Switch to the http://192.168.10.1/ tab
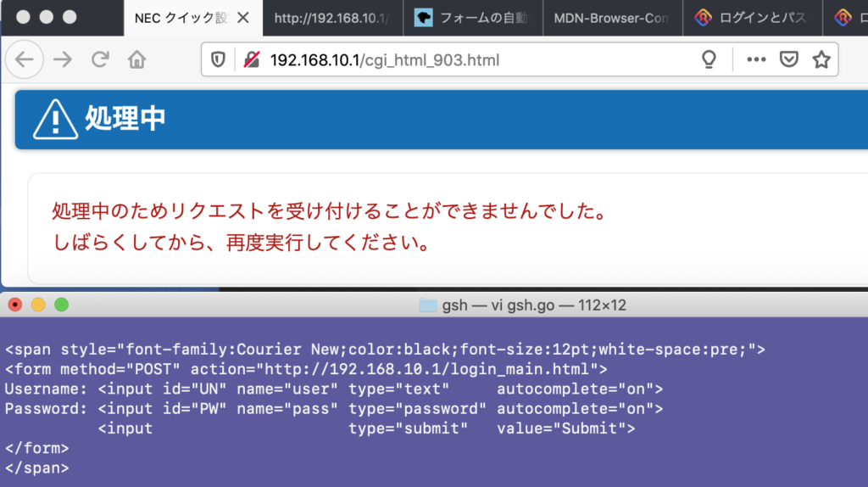 pyautogui.click(x=331, y=18)
